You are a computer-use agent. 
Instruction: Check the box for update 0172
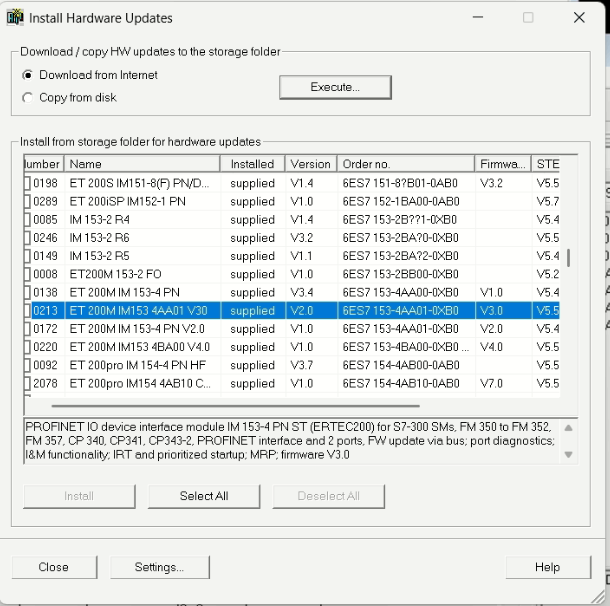coord(27,329)
